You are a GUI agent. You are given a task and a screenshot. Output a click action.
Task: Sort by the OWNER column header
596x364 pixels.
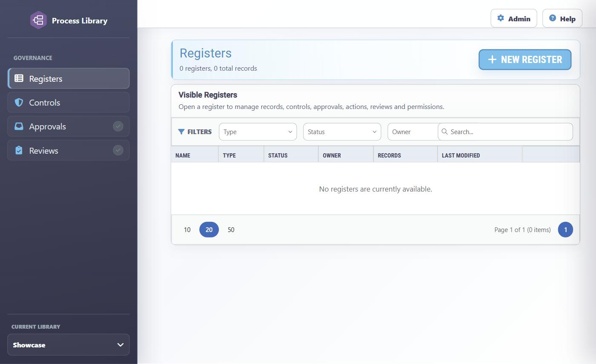tap(346, 155)
